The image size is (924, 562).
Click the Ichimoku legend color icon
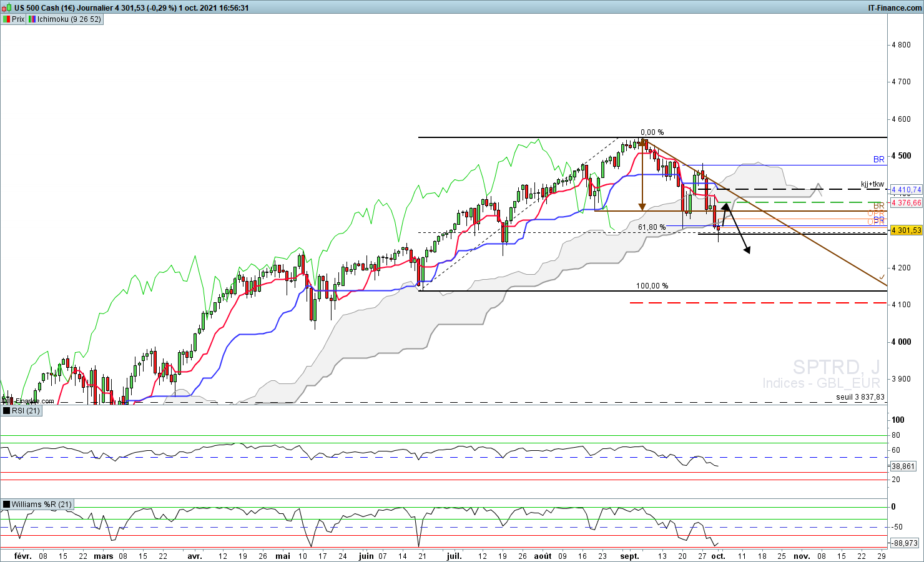tap(32, 19)
